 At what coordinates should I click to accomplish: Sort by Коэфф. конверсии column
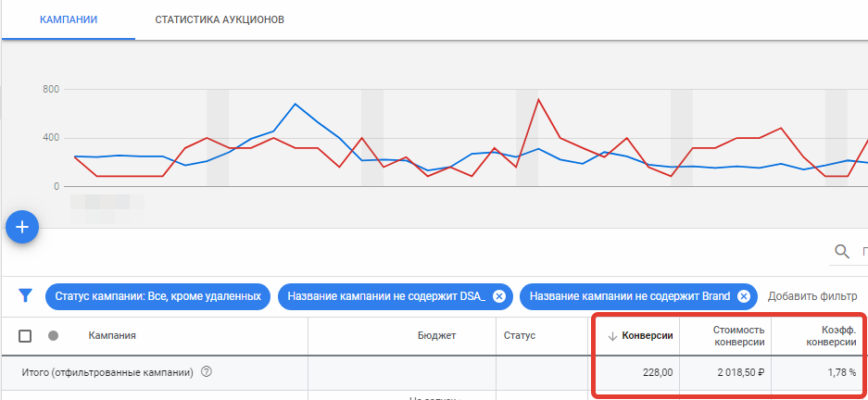pyautogui.click(x=831, y=336)
